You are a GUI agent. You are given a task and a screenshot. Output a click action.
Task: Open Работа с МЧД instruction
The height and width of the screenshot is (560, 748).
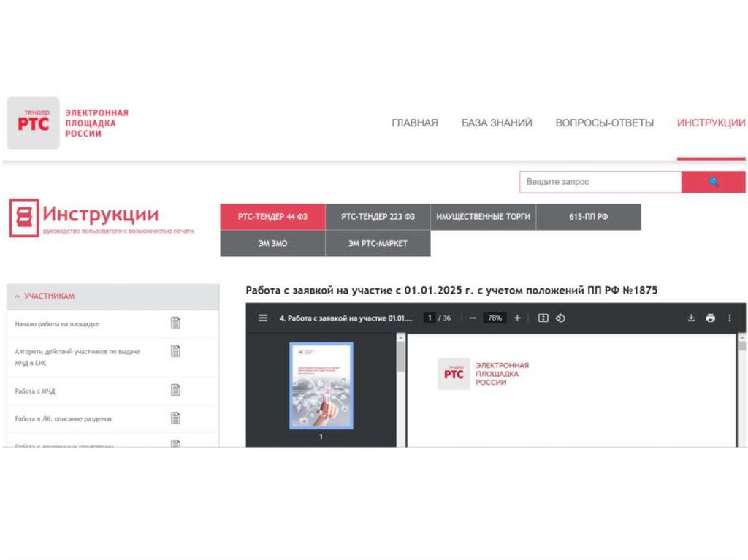35,391
